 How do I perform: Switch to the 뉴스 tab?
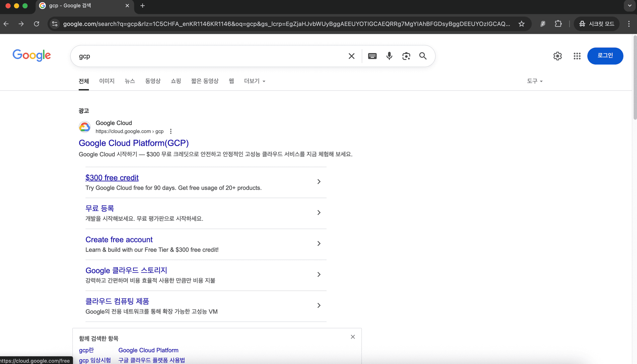pyautogui.click(x=130, y=81)
